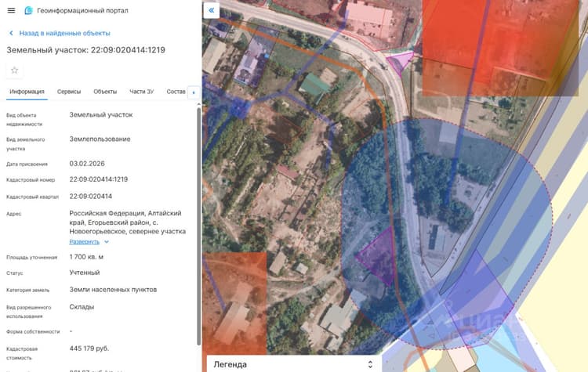Click the info panel vertical scrollbar
Viewport: 588px width, 372px height.
point(199,226)
